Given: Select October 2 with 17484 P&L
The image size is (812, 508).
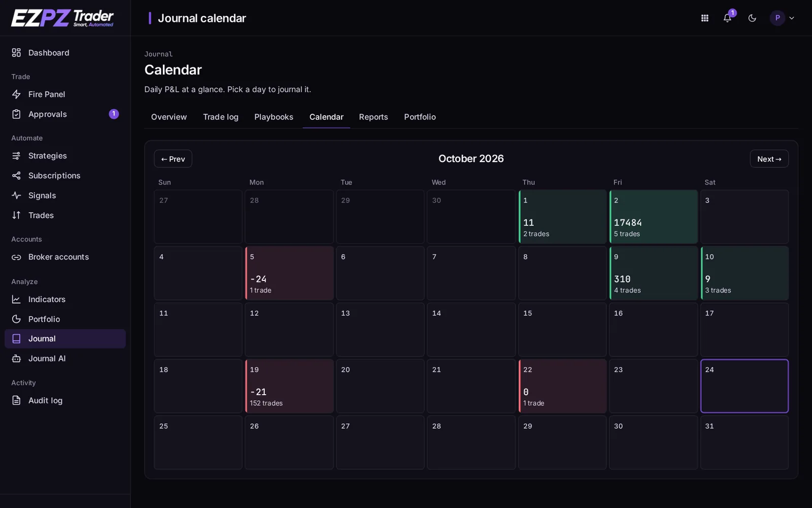Looking at the screenshot, I should pos(653,217).
